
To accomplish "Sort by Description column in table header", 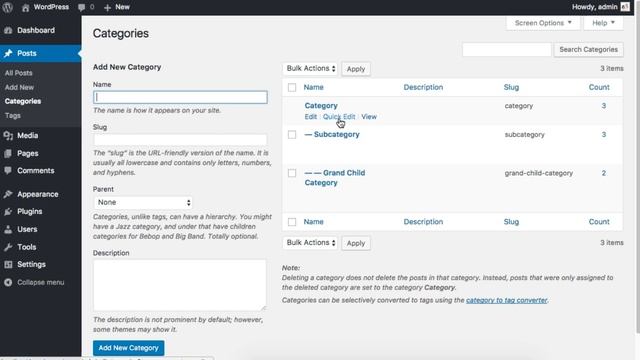I will [x=423, y=87].
